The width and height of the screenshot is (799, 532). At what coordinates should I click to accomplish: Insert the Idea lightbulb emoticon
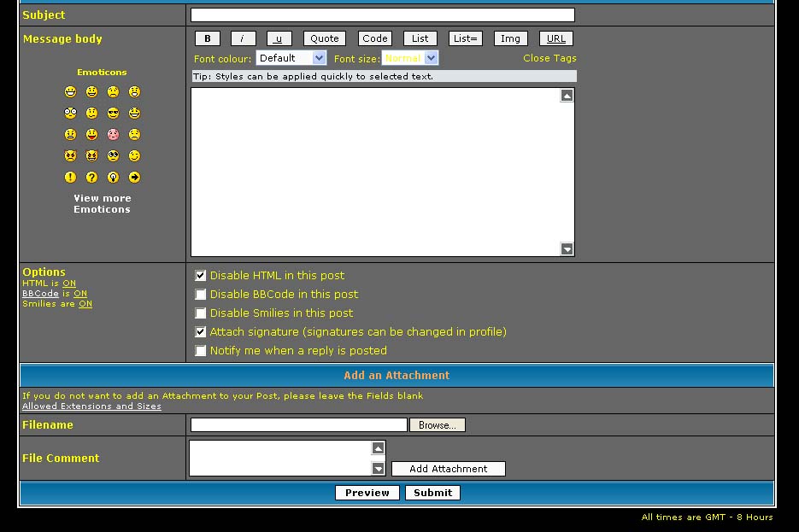pyautogui.click(x=113, y=177)
